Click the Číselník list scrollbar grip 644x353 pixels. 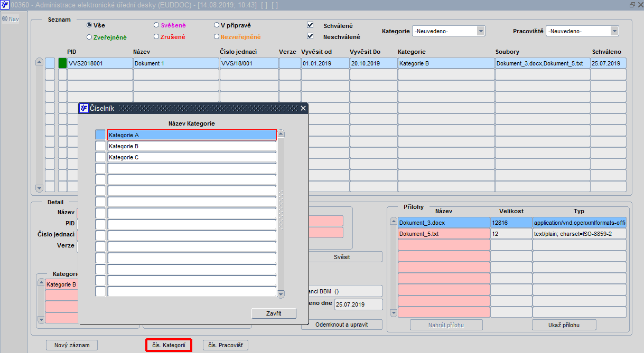[281, 209]
